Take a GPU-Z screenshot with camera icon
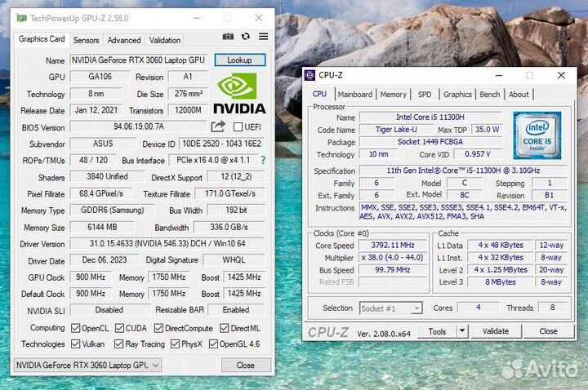 (x=228, y=37)
